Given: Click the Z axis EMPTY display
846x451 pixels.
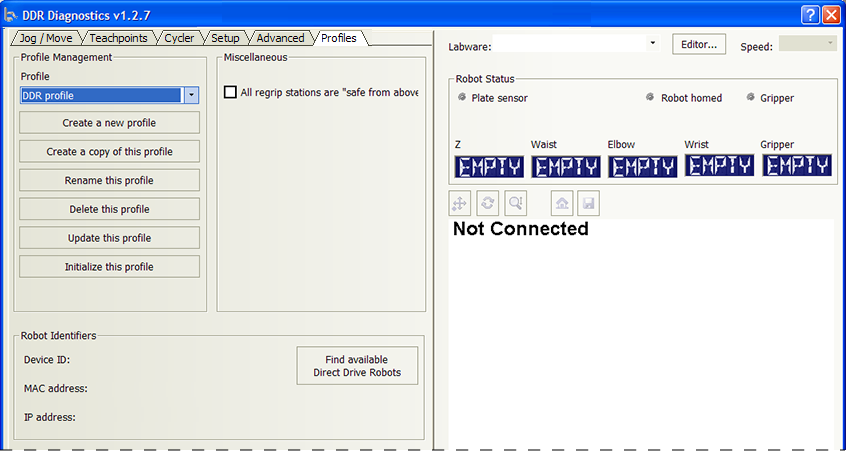Looking at the screenshot, I should pos(489,166).
